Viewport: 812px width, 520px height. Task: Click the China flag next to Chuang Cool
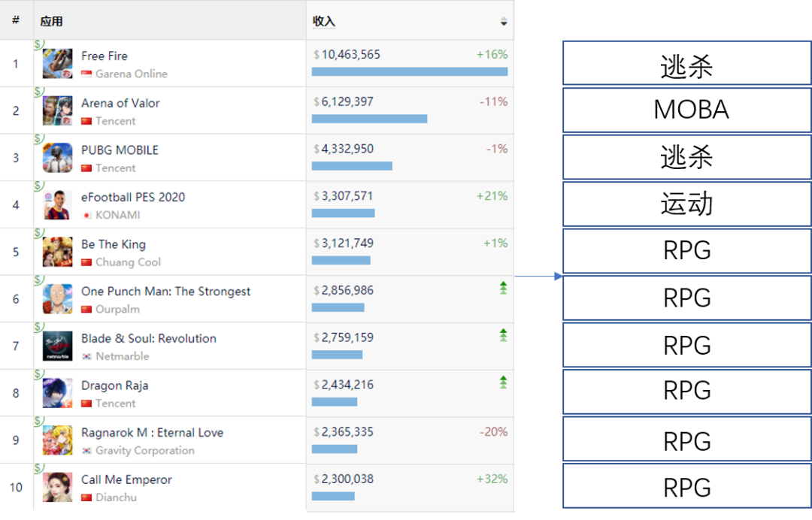coord(86,262)
